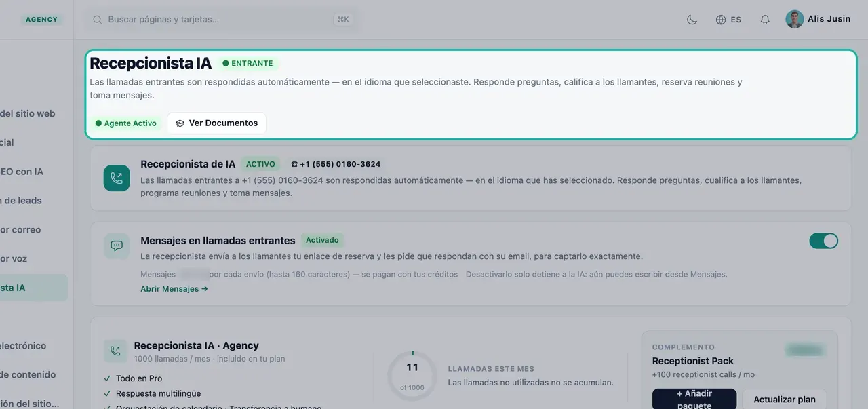This screenshot has height=409, width=868.
Task: Click the Activado badge
Action: tap(322, 240)
